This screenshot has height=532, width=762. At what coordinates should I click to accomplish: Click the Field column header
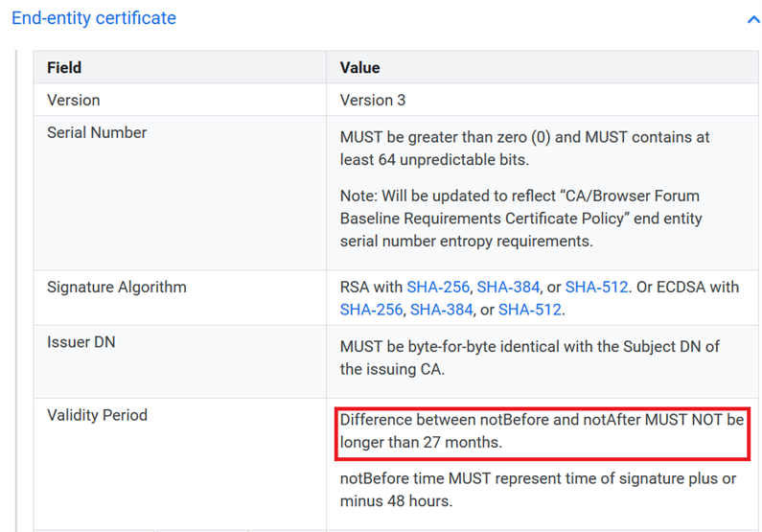tap(64, 68)
